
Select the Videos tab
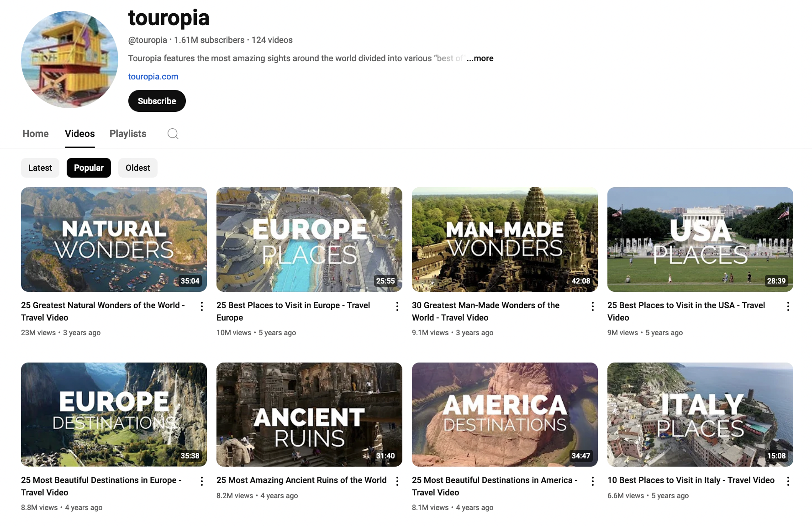click(80, 134)
